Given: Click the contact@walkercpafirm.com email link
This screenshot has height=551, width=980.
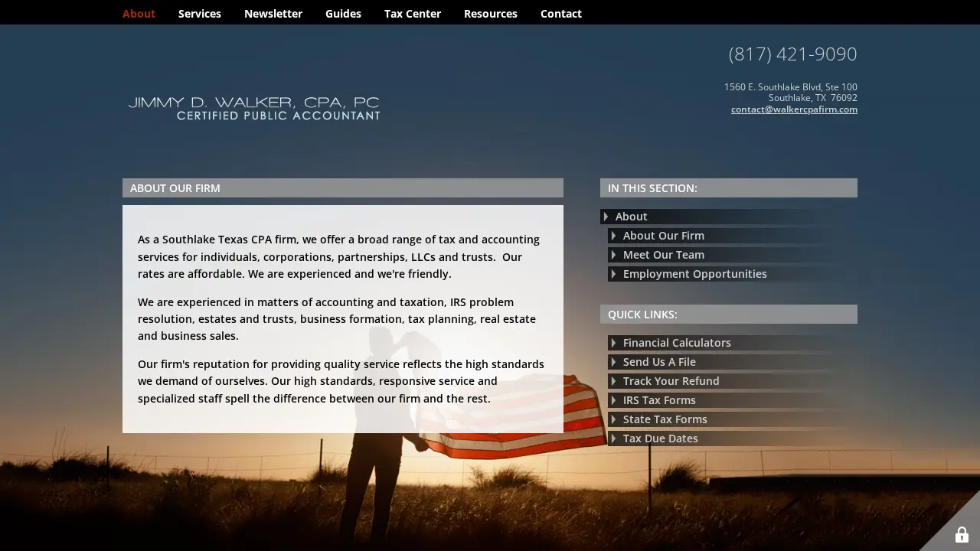Looking at the screenshot, I should point(794,109).
